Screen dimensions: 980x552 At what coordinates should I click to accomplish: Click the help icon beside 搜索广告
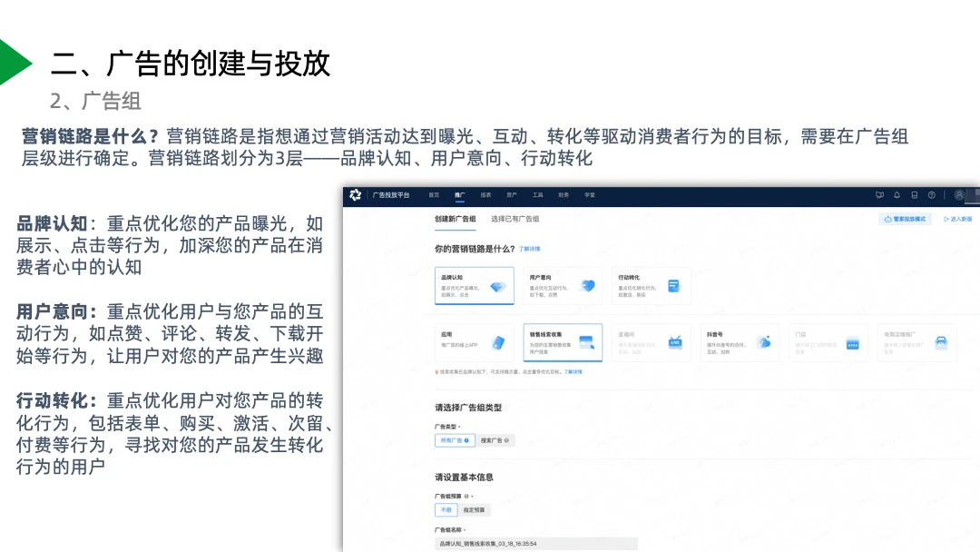pos(506,440)
